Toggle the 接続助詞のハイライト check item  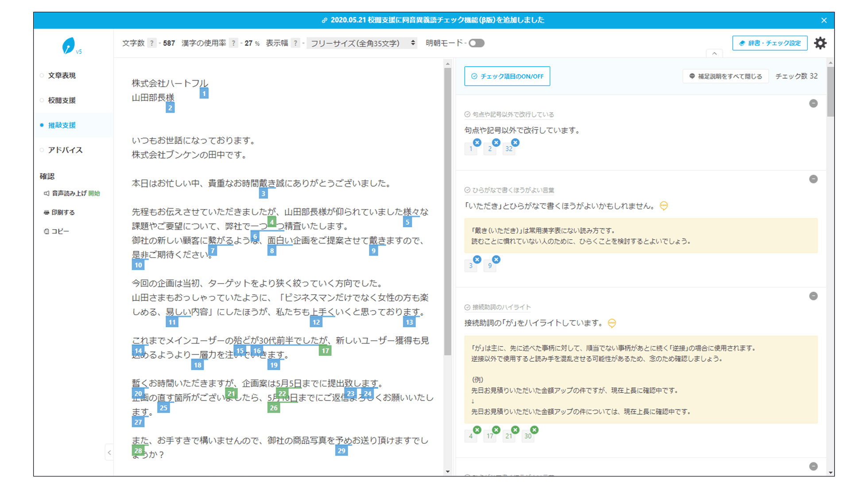coord(497,307)
